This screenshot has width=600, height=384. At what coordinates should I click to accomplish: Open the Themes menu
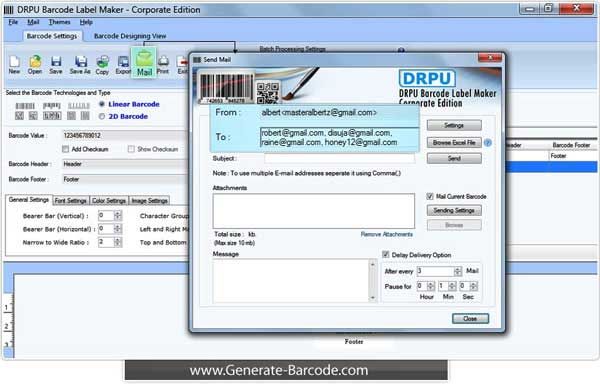click(x=59, y=22)
